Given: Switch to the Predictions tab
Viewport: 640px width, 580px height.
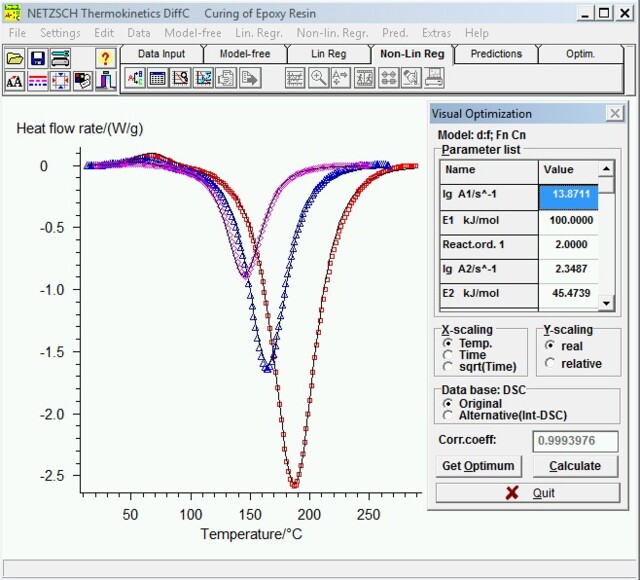Looking at the screenshot, I should [x=495, y=54].
